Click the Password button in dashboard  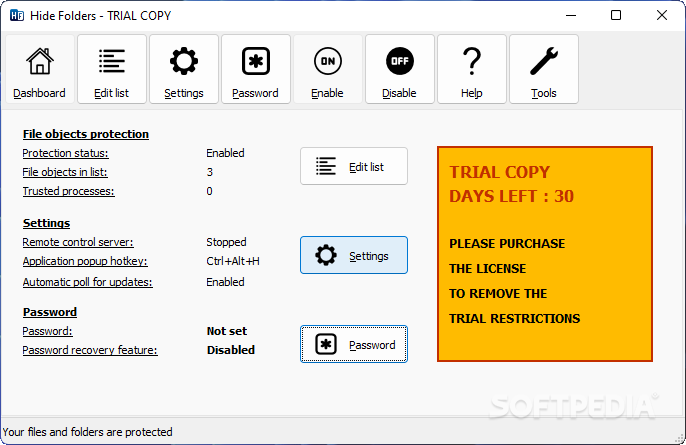coord(354,344)
